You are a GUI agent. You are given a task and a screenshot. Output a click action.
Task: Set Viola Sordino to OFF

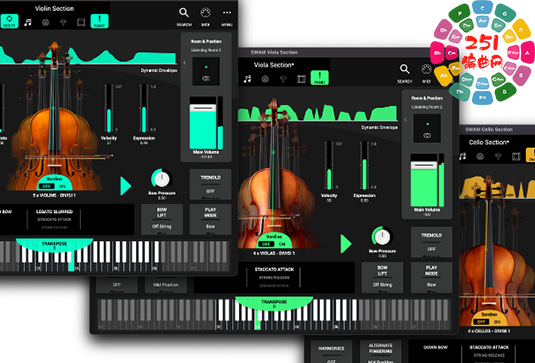[266, 244]
